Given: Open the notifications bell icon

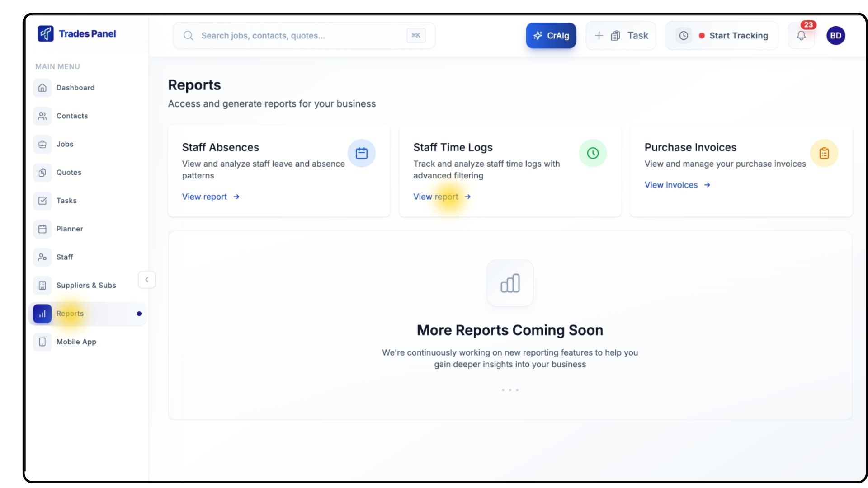Looking at the screenshot, I should pos(801,36).
